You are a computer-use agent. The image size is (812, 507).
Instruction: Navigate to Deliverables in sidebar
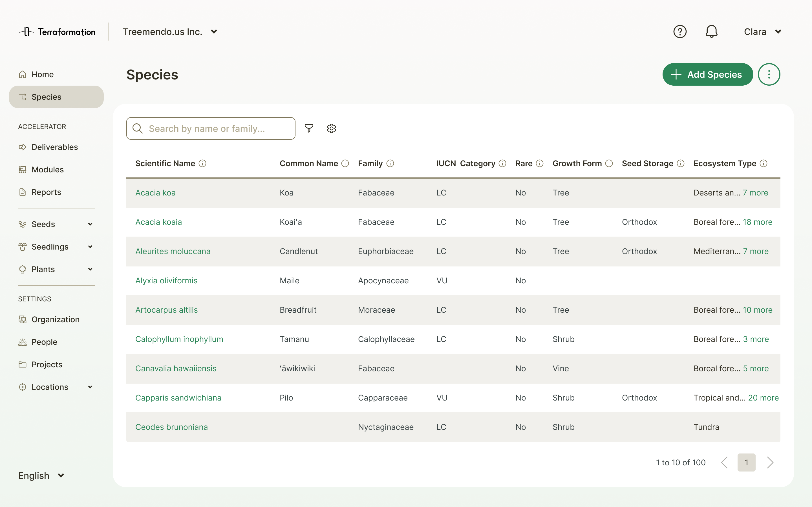[54, 147]
